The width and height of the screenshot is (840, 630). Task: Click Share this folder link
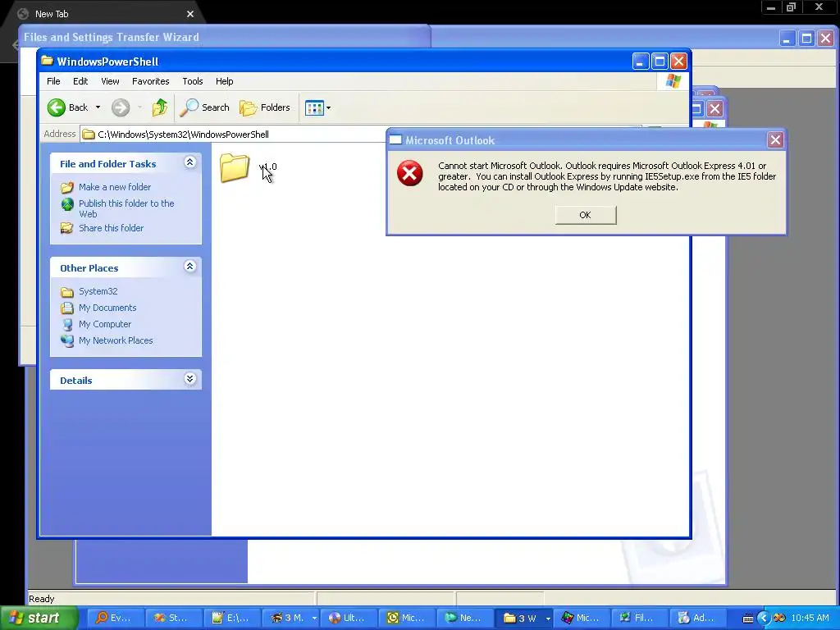(111, 228)
